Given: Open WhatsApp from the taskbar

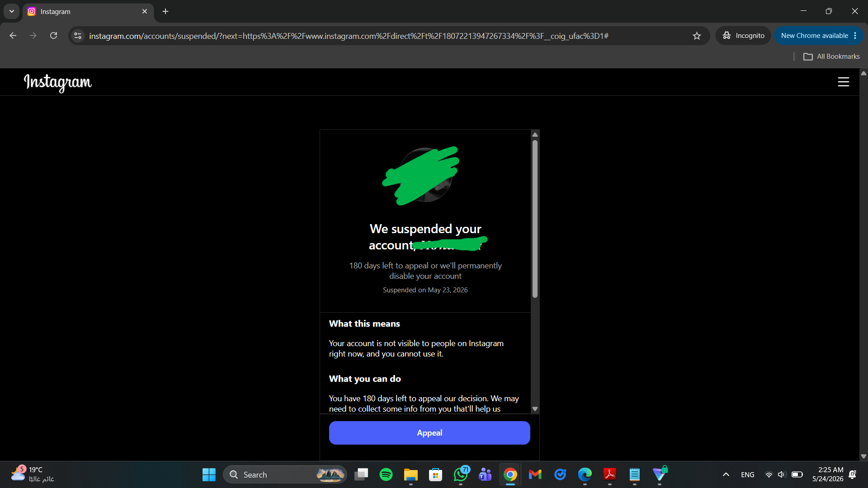Looking at the screenshot, I should tap(461, 474).
